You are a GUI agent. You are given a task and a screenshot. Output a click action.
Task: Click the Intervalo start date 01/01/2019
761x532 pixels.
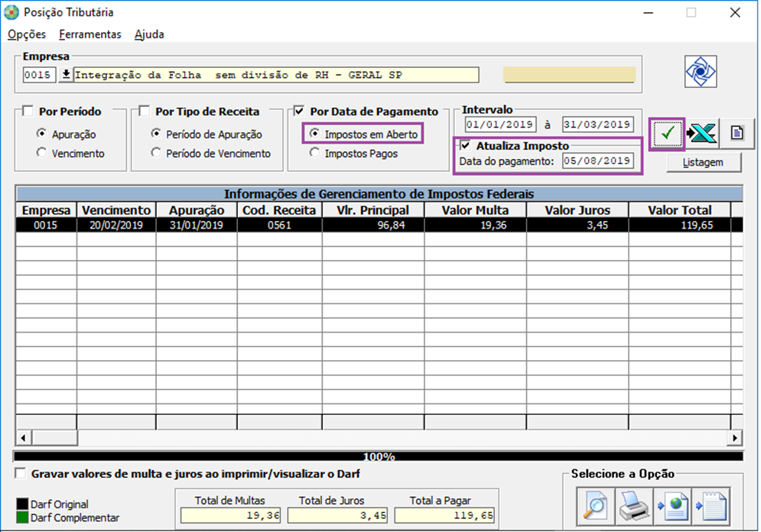500,125
